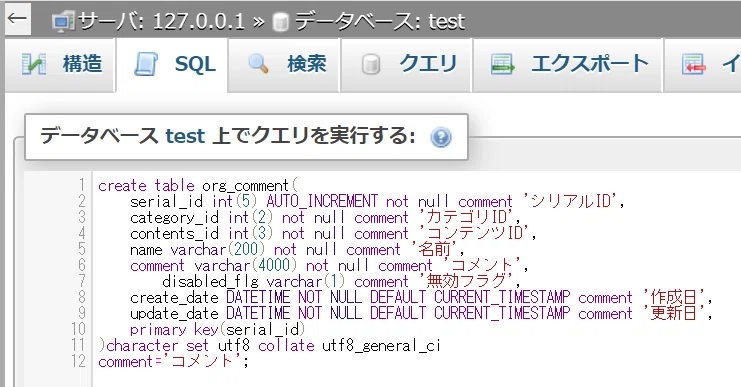Click 'disabled_flg varchar(1)' on line 7
The width and height of the screenshot is (741, 387).
254,282
